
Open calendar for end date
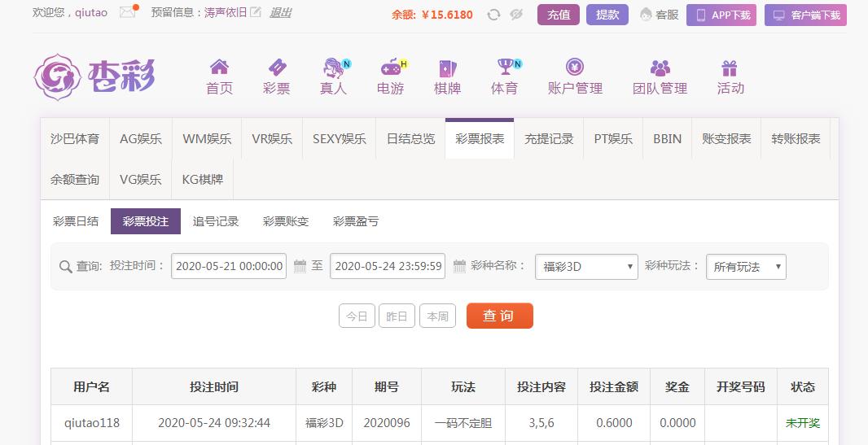click(x=459, y=266)
